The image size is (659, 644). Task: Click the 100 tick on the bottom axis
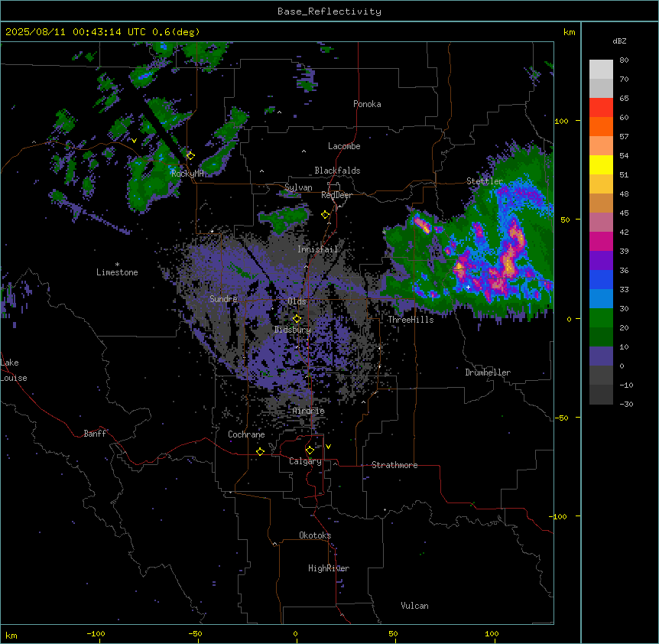pos(492,633)
